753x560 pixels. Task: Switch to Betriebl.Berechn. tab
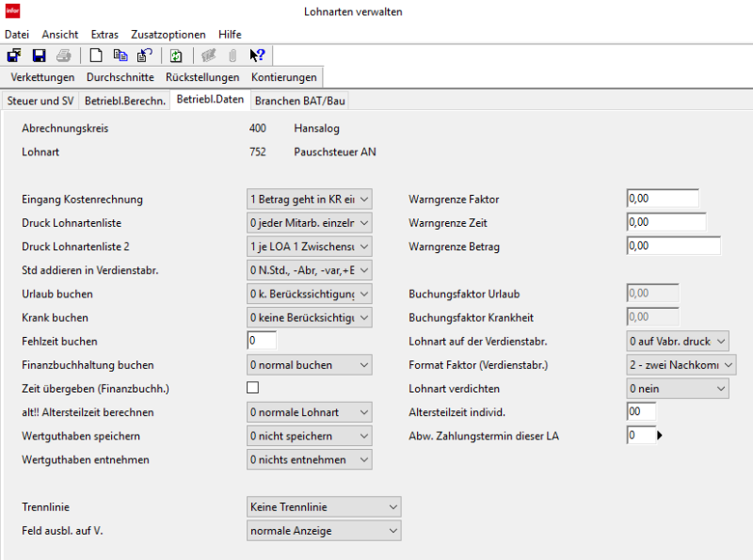click(125, 101)
